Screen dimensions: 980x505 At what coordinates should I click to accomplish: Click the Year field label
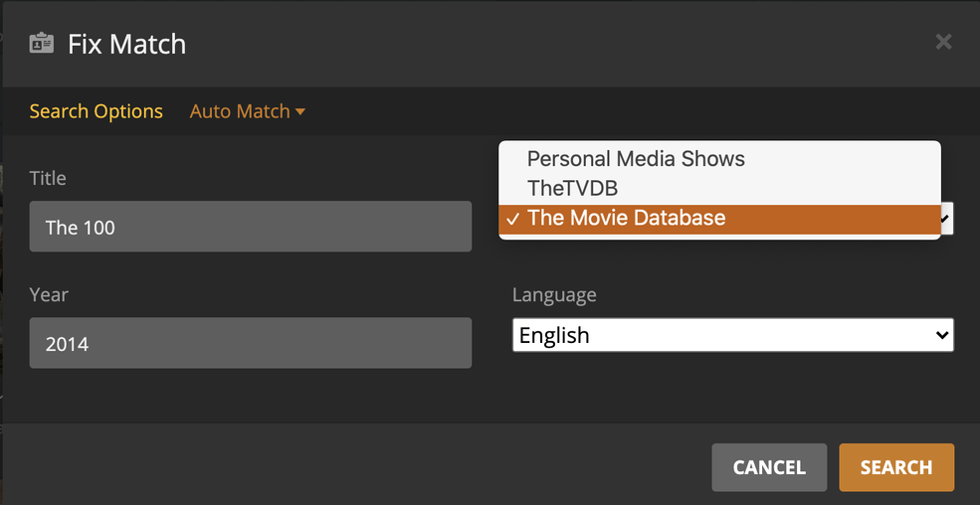(49, 295)
